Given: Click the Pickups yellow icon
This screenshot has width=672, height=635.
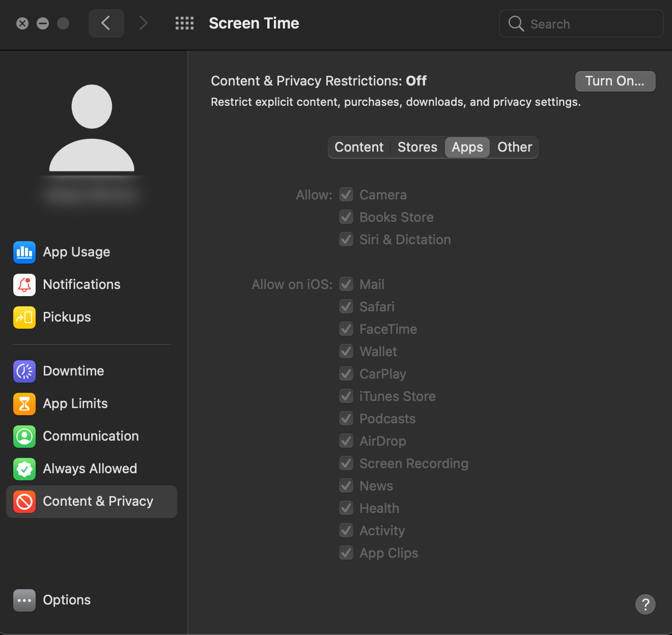Looking at the screenshot, I should point(24,317).
